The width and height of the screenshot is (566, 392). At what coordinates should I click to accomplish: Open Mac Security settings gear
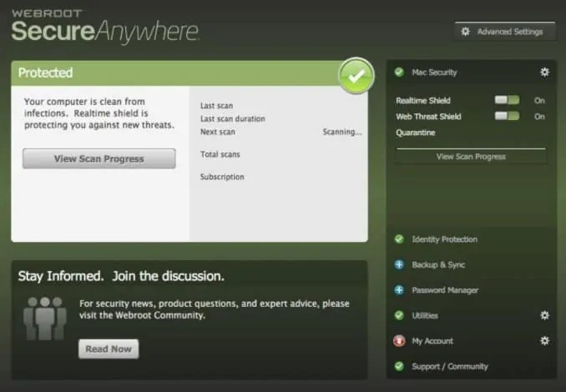544,72
